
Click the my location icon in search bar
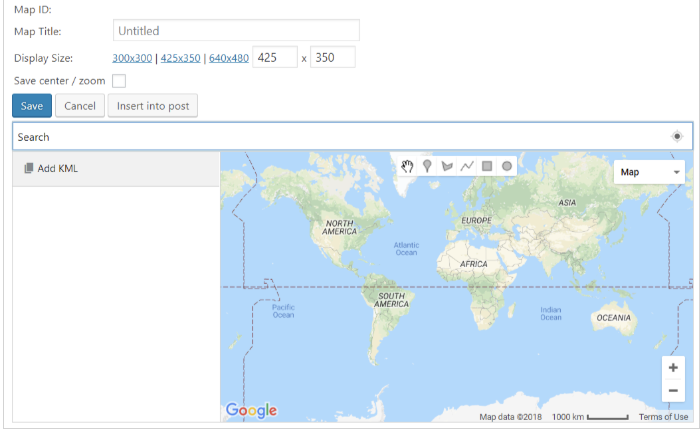pos(677,137)
